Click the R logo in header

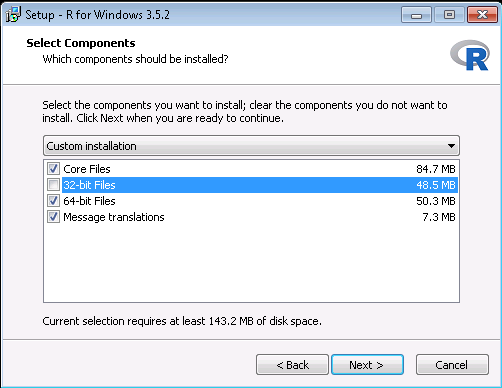click(470, 55)
